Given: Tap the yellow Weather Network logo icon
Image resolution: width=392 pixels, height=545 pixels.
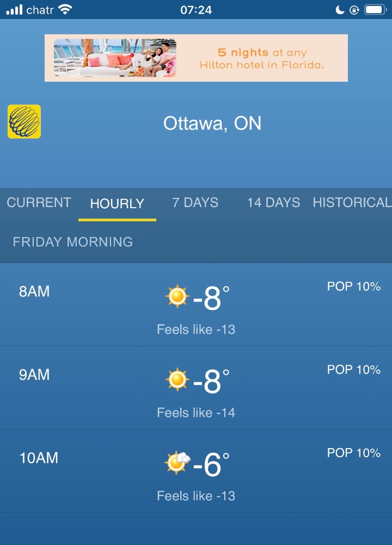Looking at the screenshot, I should tap(24, 122).
